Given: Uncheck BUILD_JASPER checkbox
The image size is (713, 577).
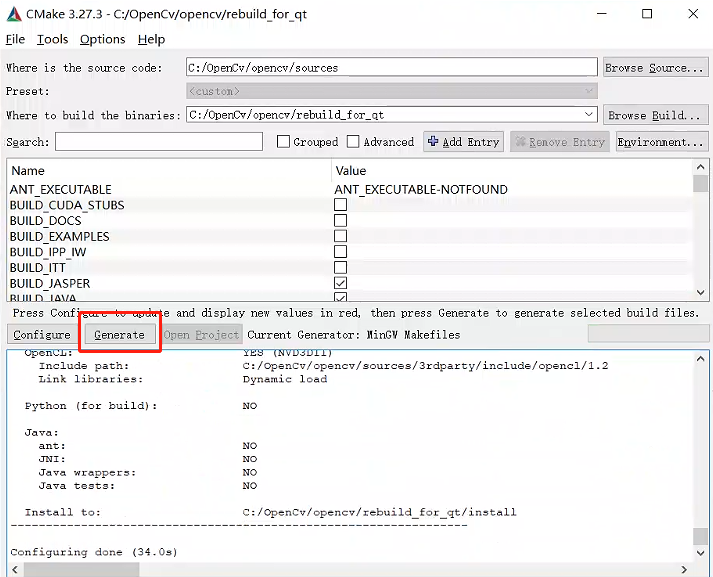Looking at the screenshot, I should click(x=340, y=283).
